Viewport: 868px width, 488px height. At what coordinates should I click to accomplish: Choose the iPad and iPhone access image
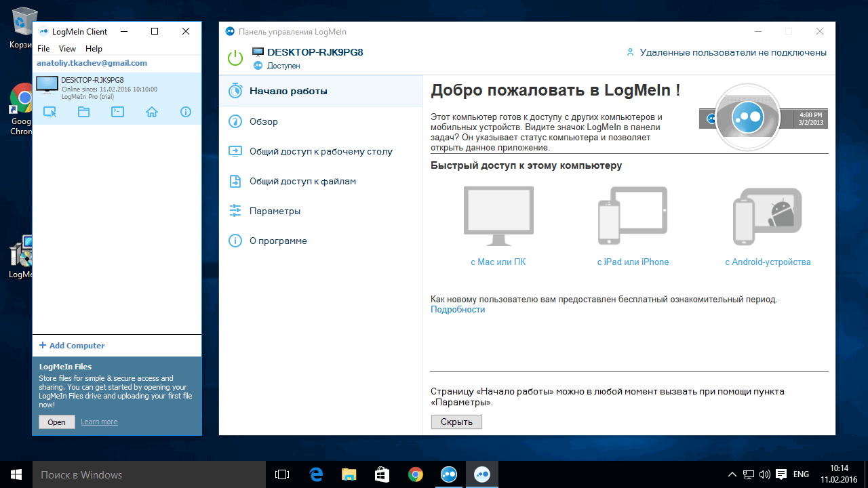[x=633, y=216]
